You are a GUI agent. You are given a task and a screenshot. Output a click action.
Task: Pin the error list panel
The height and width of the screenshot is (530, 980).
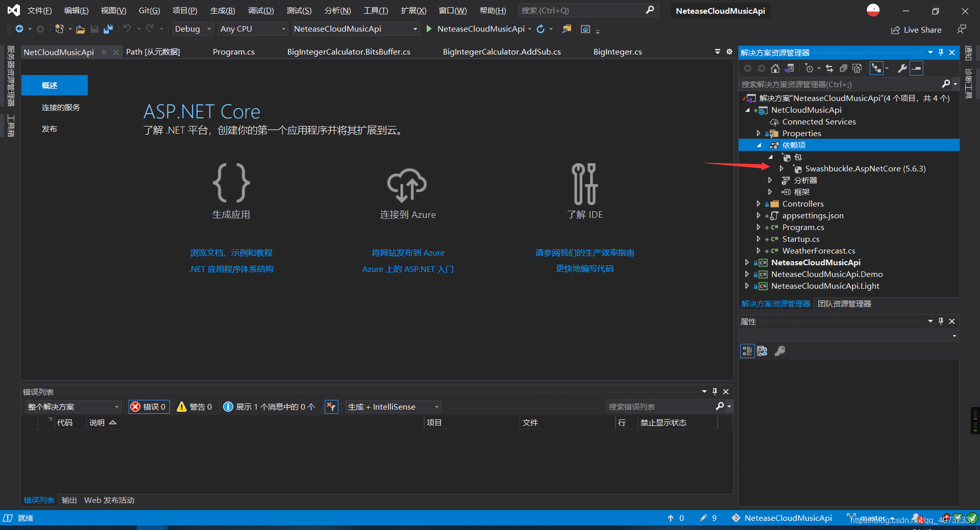715,392
